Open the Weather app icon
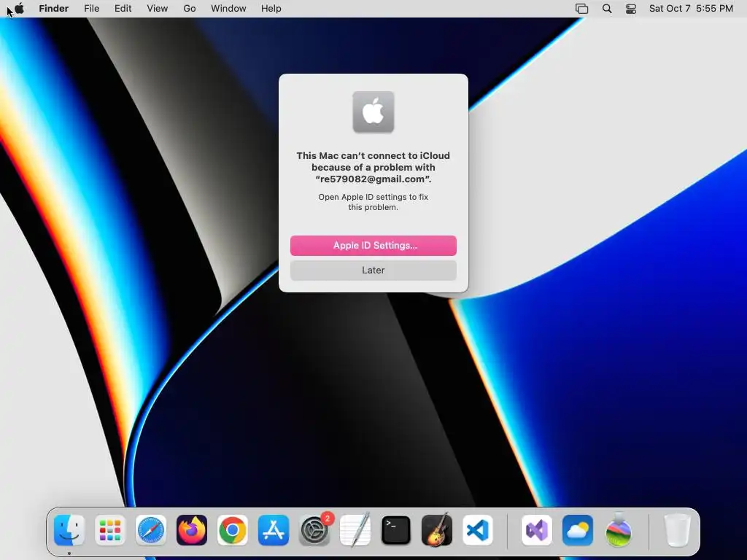The height and width of the screenshot is (560, 747). click(x=578, y=530)
